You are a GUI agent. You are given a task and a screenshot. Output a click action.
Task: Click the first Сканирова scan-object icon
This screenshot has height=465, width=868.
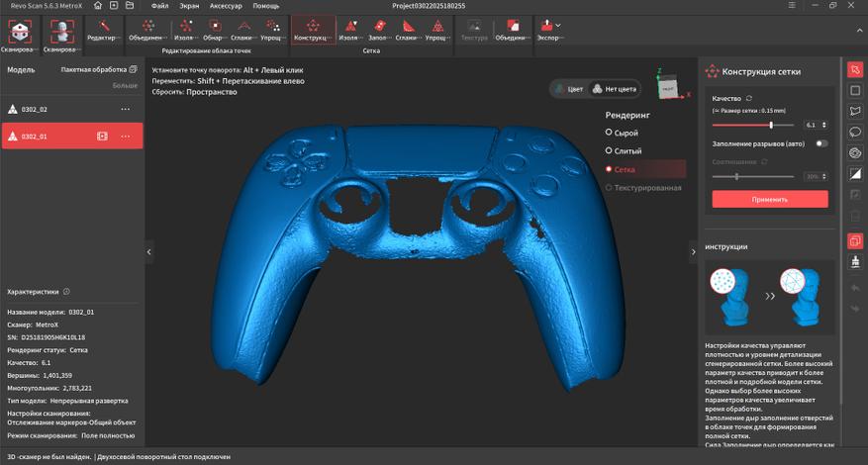(20, 32)
